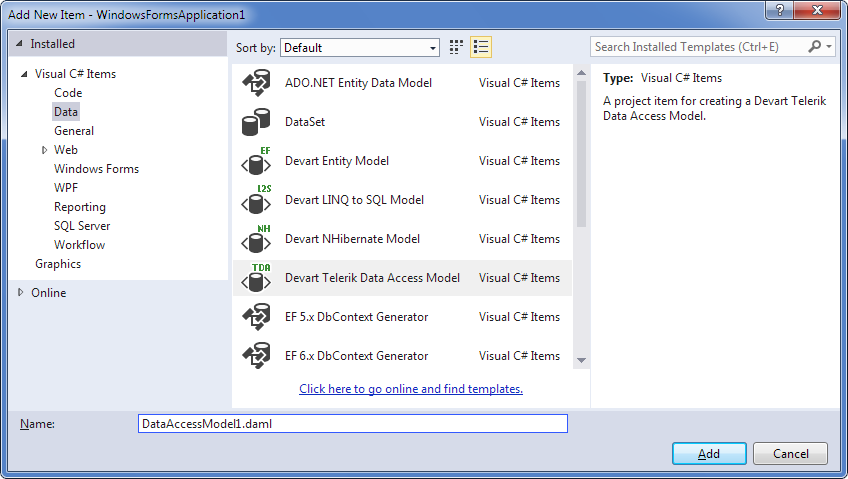Select 'ADO.NET Entity Data Model' text
The height and width of the screenshot is (479, 848).
coord(359,83)
